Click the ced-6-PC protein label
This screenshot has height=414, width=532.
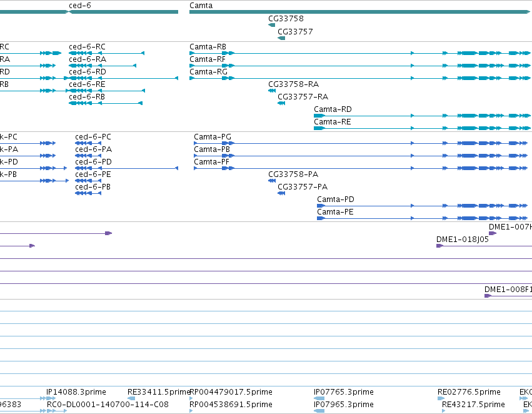[x=93, y=137]
